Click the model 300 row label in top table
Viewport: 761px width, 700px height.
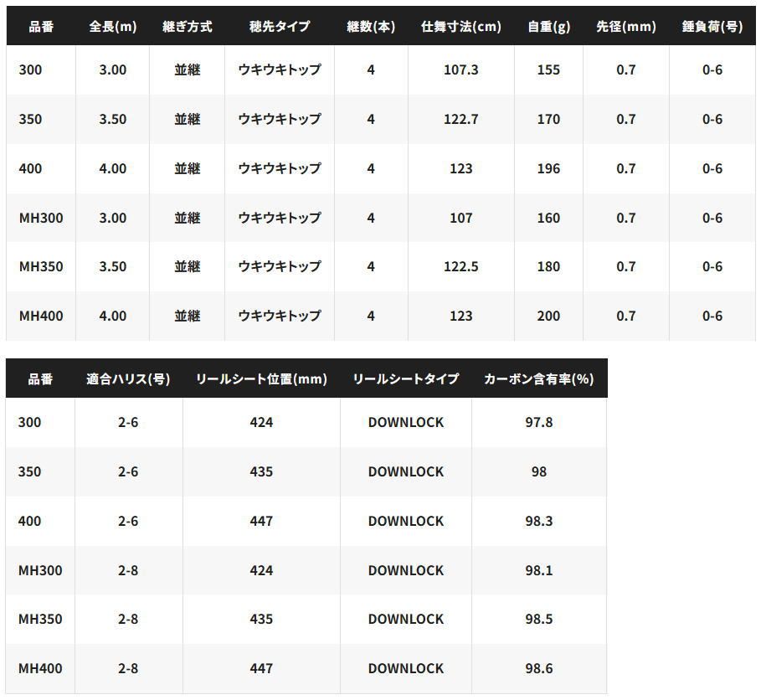point(39,70)
